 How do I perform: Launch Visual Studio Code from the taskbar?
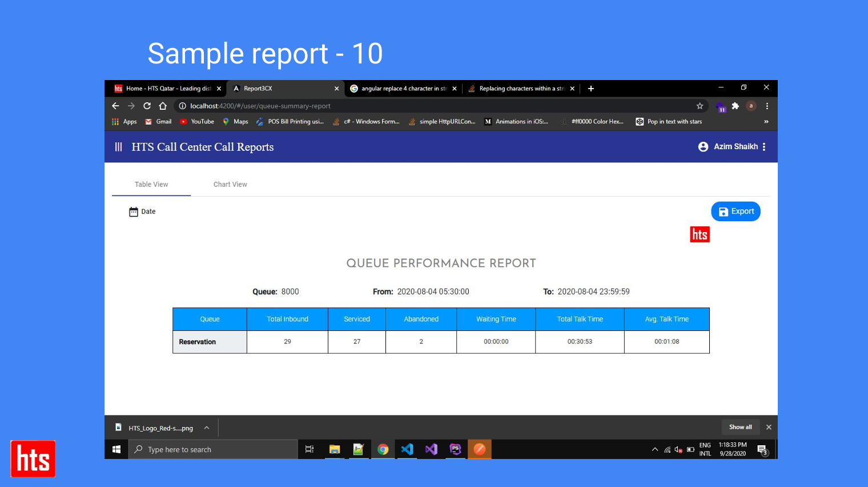407,449
